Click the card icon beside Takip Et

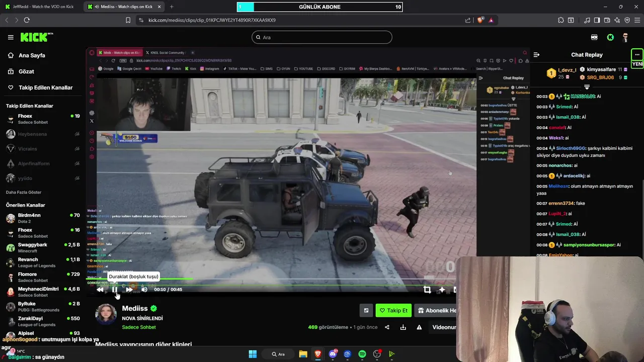(x=366, y=311)
